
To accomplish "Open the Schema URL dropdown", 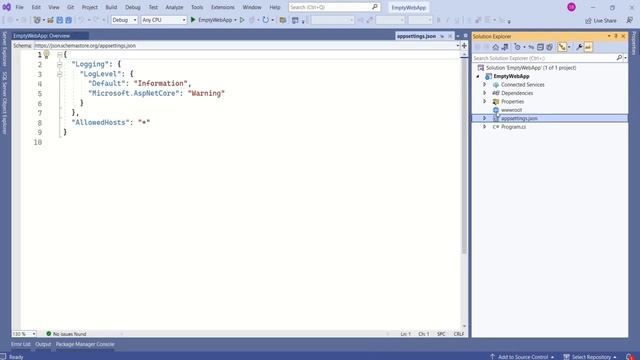I will coord(457,46).
